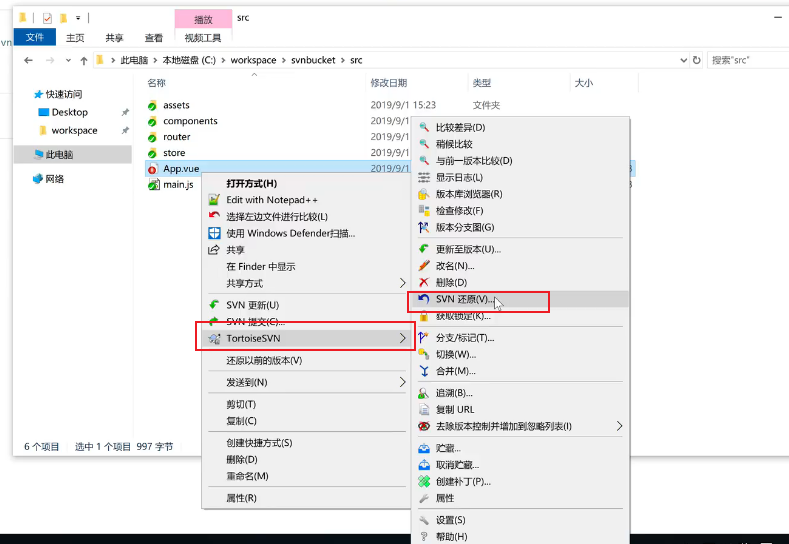Image resolution: width=789 pixels, height=544 pixels.
Task: Click the branch icon beside 分支/标记(T)
Action: [424, 338]
